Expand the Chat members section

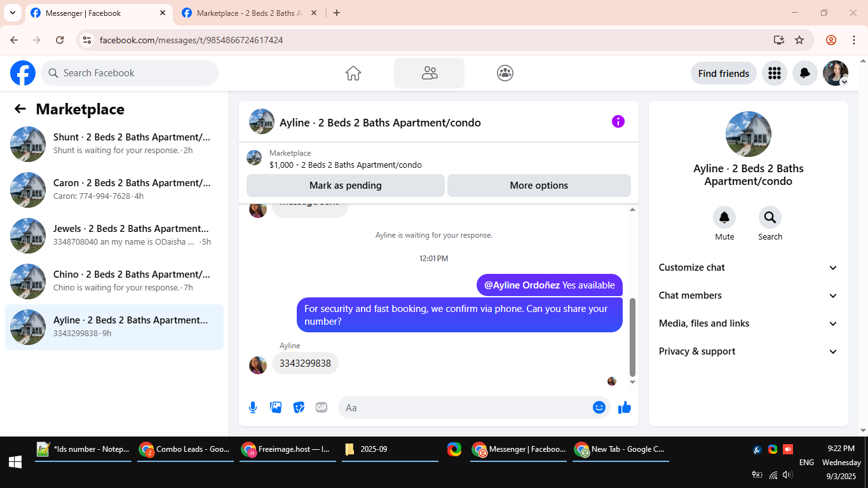pyautogui.click(x=749, y=295)
